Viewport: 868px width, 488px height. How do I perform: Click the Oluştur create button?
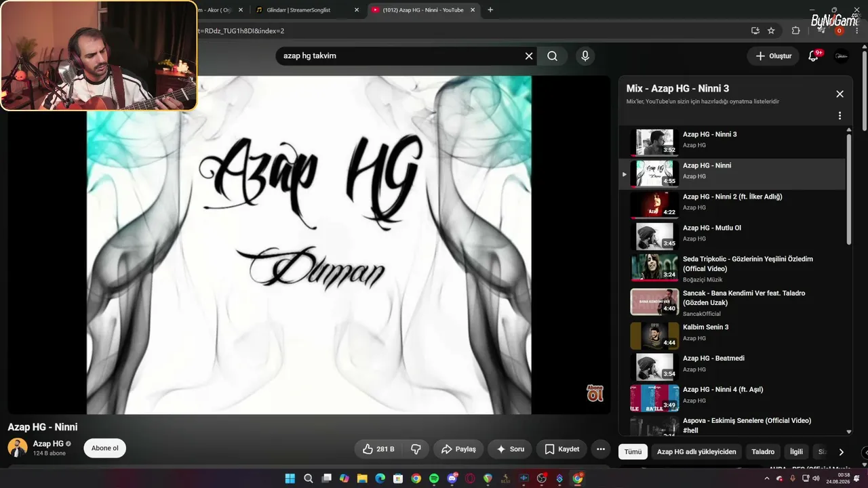[x=774, y=56]
